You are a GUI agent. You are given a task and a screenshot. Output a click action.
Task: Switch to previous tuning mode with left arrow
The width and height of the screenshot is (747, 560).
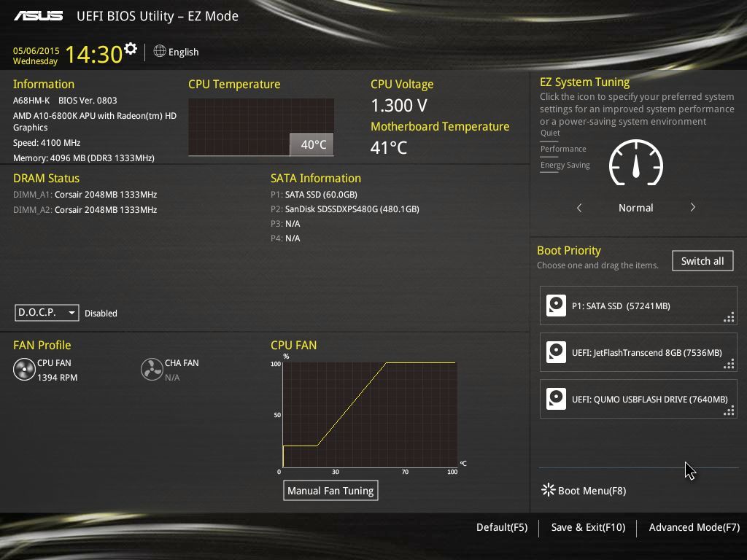click(578, 208)
